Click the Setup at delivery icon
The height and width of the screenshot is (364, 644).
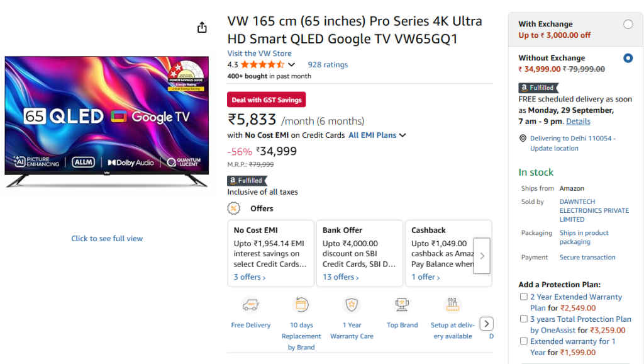point(453,305)
